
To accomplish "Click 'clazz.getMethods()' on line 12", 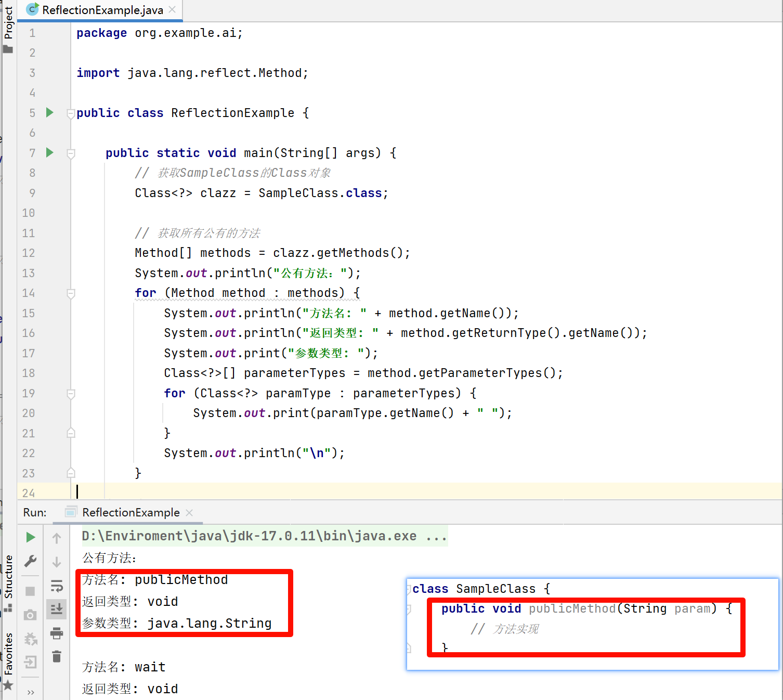I will (338, 253).
